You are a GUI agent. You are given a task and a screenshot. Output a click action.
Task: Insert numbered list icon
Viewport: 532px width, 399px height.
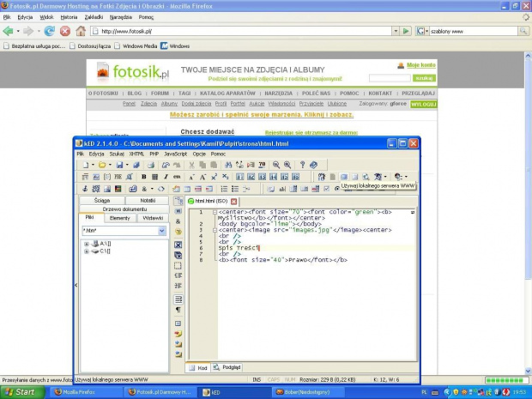(224, 189)
